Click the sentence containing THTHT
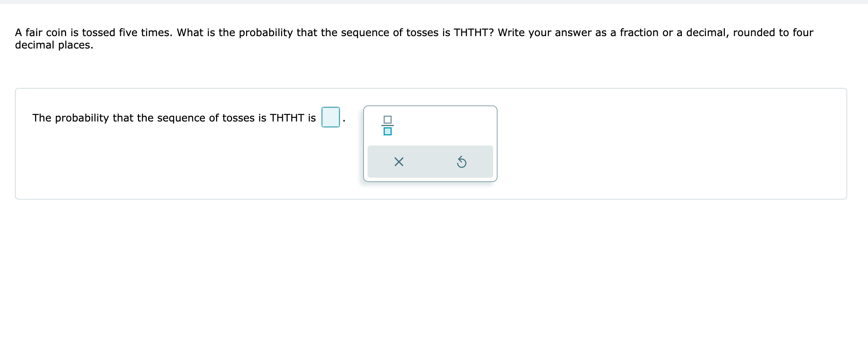The width and height of the screenshot is (868, 363). pos(174,117)
